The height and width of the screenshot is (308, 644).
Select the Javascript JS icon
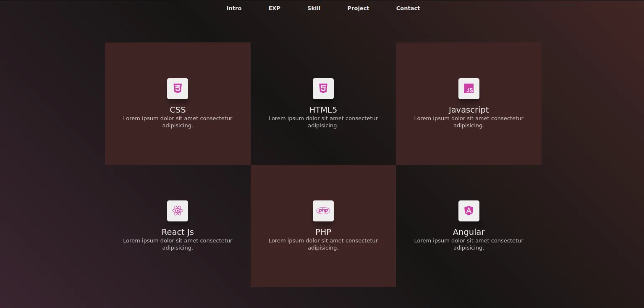[x=469, y=89]
